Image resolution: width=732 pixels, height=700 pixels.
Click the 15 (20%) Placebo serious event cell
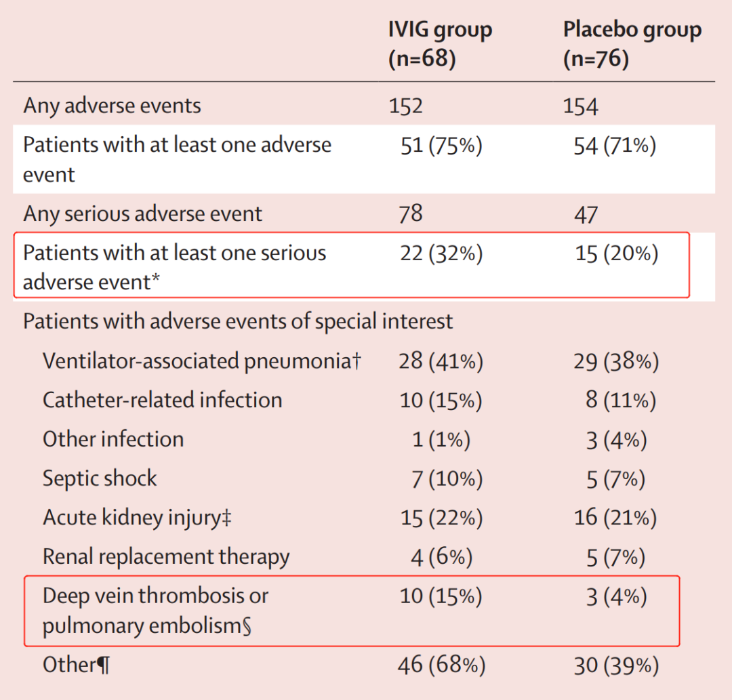pos(616,253)
